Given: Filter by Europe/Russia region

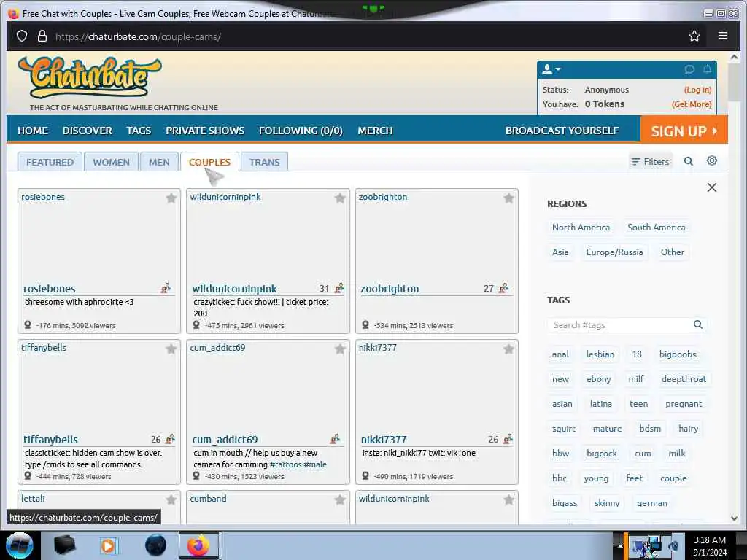Looking at the screenshot, I should [x=614, y=252].
